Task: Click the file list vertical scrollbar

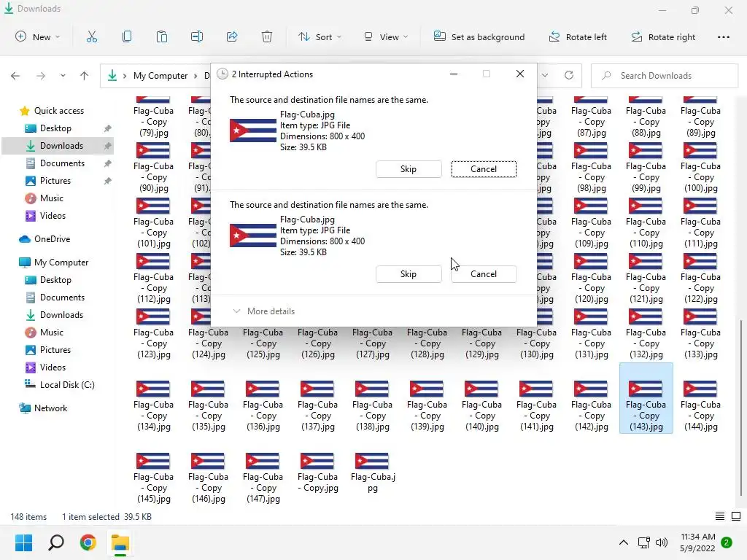Action: click(x=741, y=407)
